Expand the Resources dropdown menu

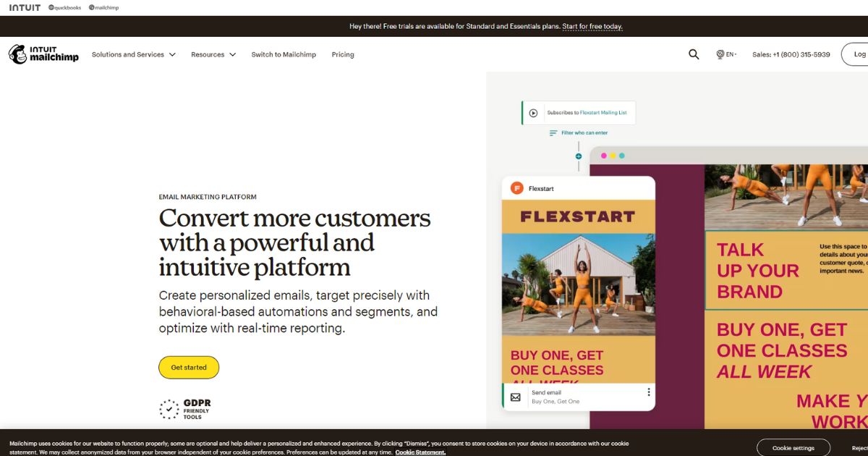coord(213,54)
